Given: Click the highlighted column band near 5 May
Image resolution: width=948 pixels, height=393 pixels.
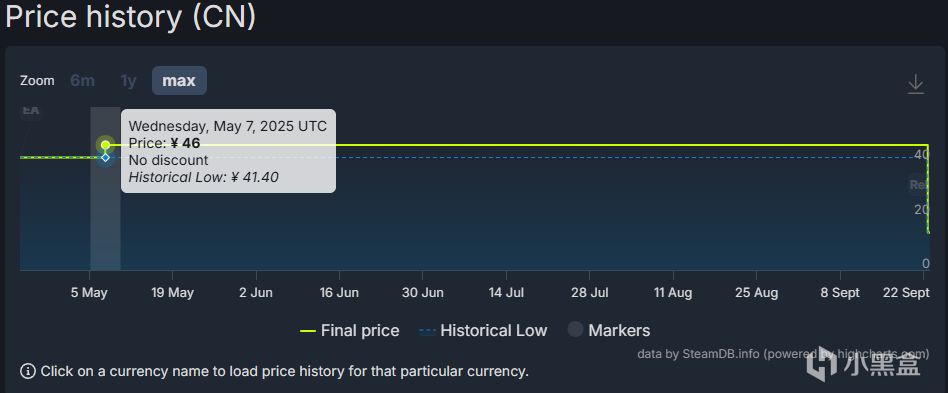Looking at the screenshot, I should point(105,189).
